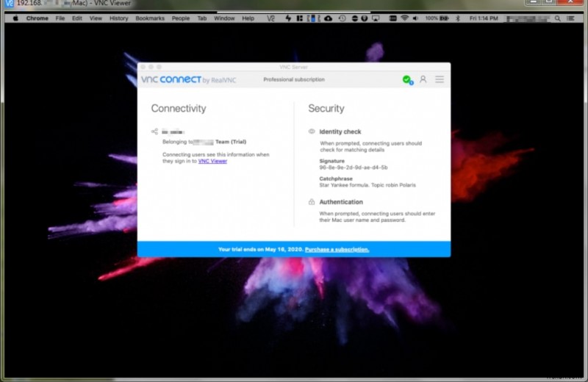Open the Wi-Fi status menu
588x382 pixels.
tap(404, 18)
